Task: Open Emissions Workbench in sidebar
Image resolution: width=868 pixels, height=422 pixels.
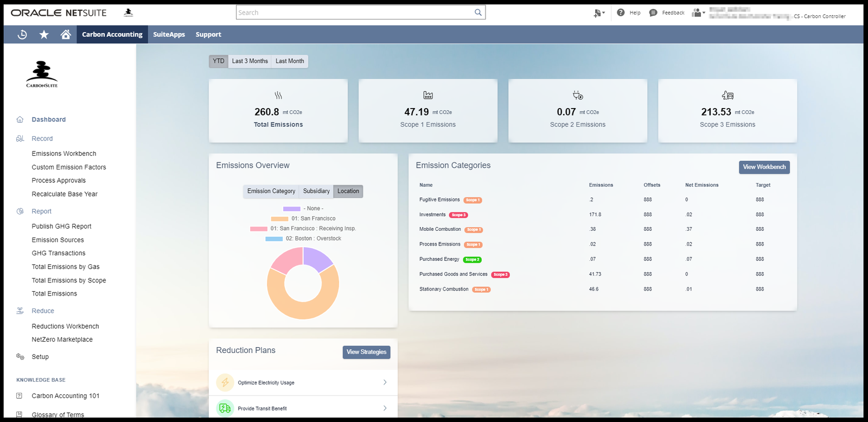Action: 64,154
